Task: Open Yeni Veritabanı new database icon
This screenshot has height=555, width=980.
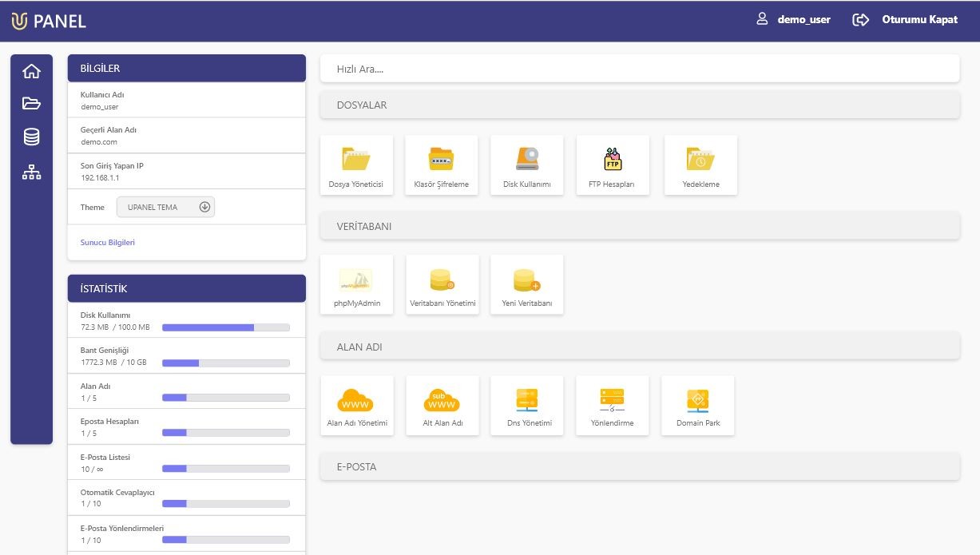Action: (x=527, y=284)
